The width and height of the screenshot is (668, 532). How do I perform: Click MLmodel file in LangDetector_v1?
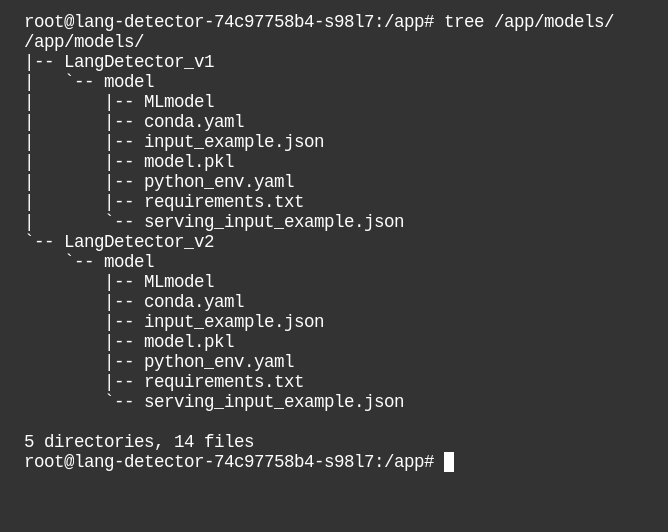(179, 102)
